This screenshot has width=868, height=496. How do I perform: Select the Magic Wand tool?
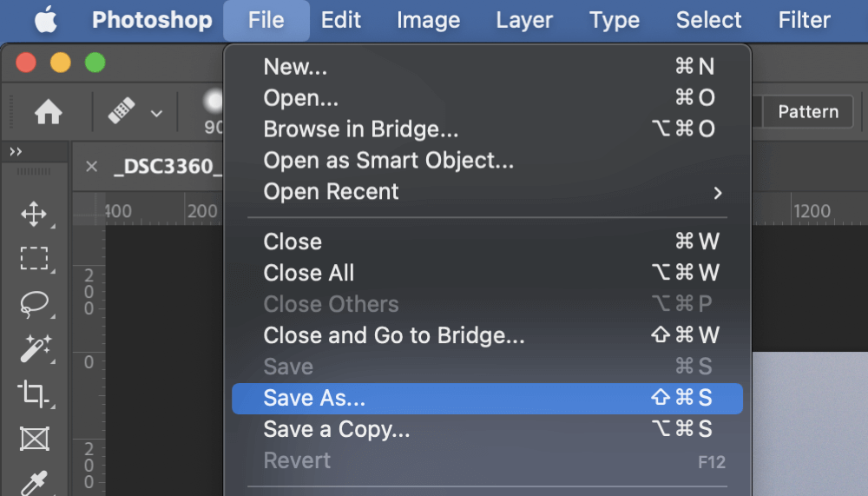(x=35, y=348)
